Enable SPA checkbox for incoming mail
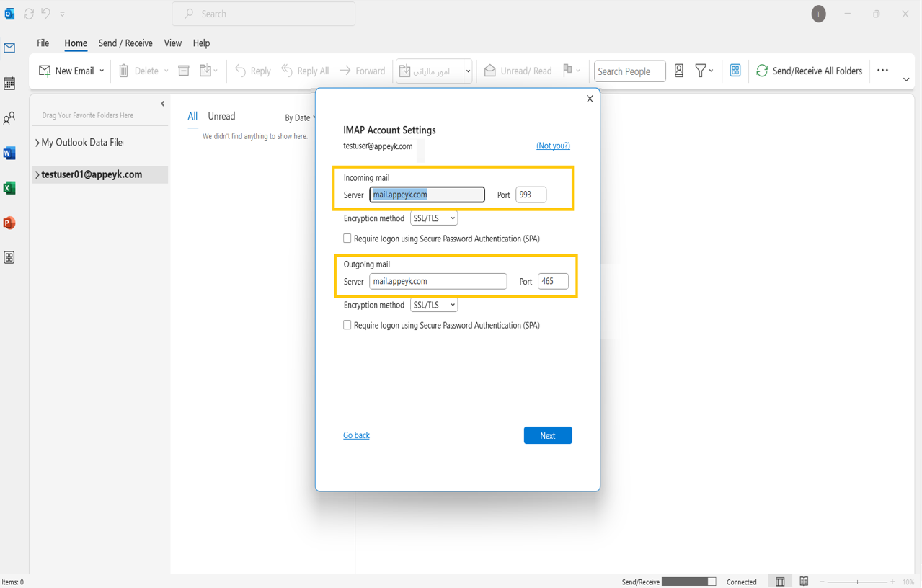Image resolution: width=922 pixels, height=588 pixels. click(347, 239)
